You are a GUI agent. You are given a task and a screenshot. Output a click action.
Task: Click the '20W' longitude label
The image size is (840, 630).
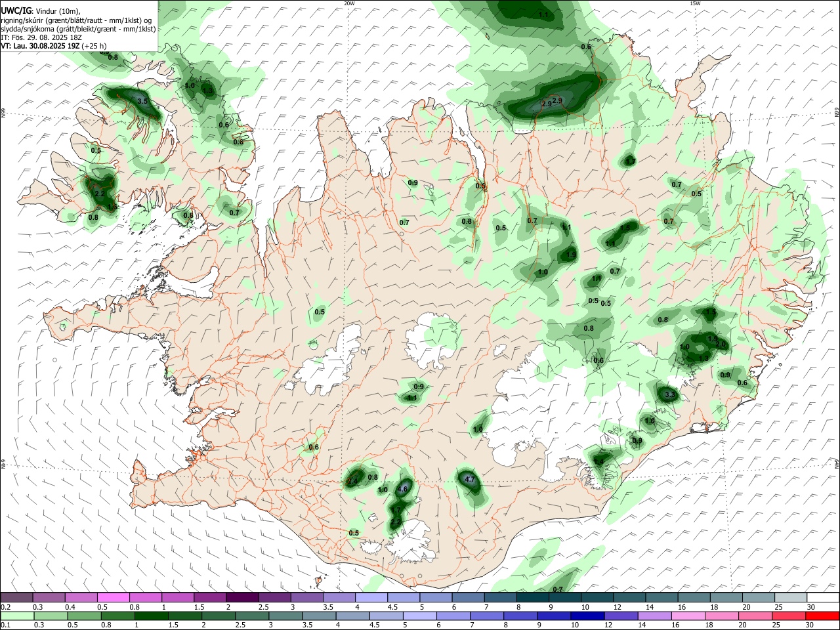point(349,3)
